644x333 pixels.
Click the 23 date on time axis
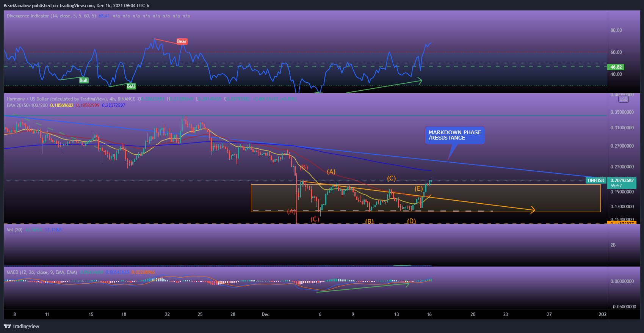pos(506,314)
